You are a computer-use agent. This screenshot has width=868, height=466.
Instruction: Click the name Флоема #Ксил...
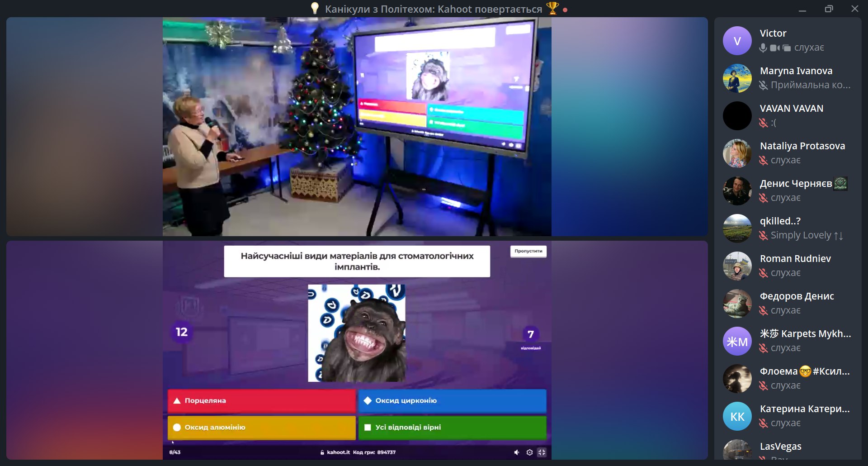pos(805,371)
